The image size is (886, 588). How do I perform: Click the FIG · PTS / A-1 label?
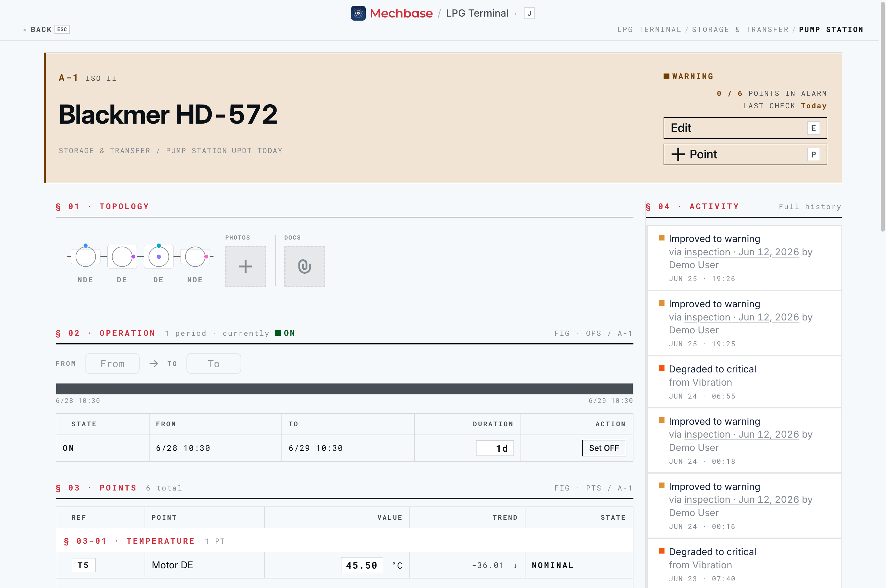coord(593,488)
